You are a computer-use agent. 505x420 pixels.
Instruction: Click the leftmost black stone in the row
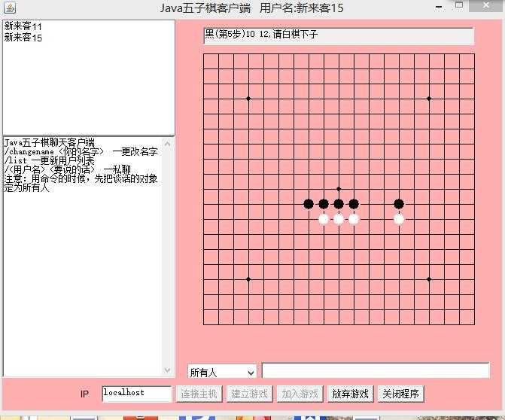tap(309, 204)
